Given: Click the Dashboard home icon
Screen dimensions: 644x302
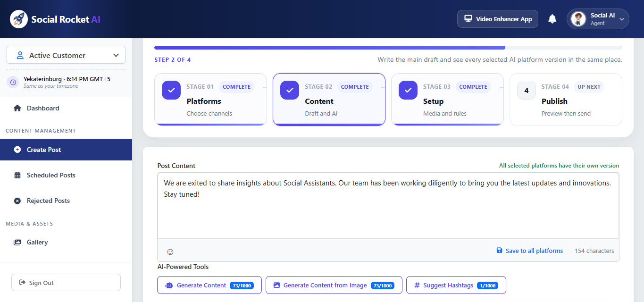Looking at the screenshot, I should pos(17,108).
